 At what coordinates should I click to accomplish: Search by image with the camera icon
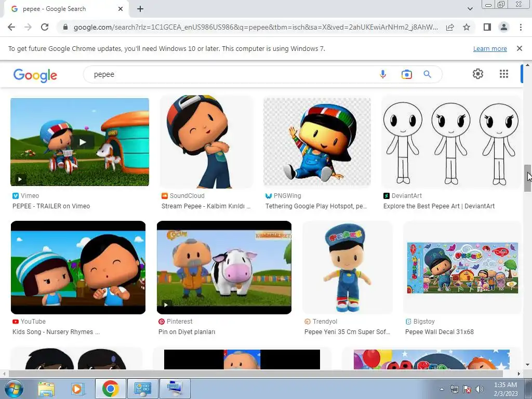(406, 74)
